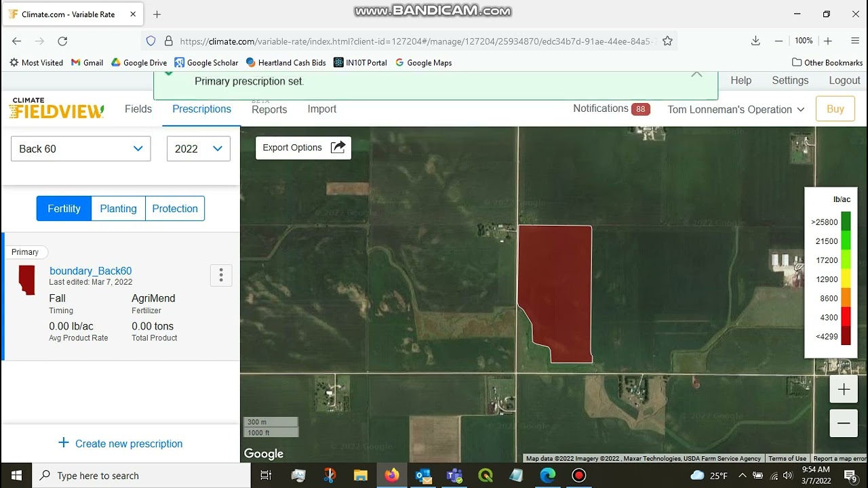Click the padlock site information icon
This screenshot has height=488, width=868.
[x=169, y=41]
